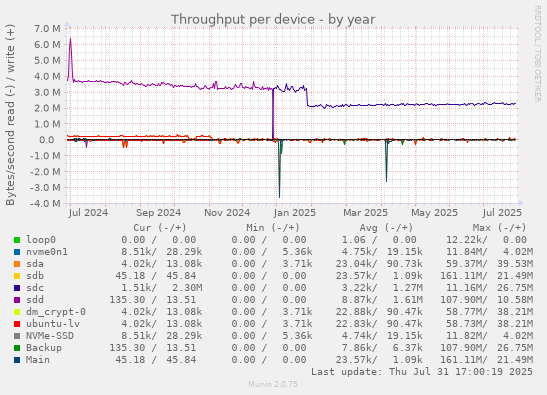
Task: Select the sdd legend label
Action: [35, 300]
